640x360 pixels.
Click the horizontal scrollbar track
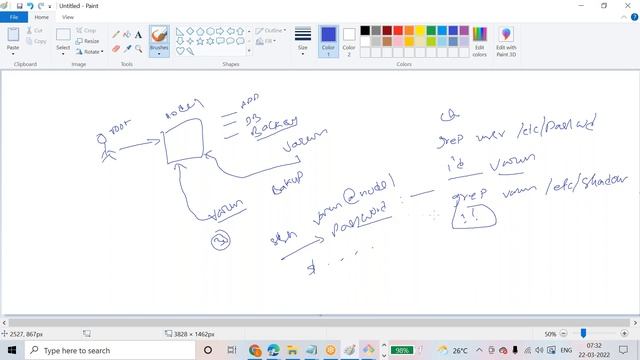point(319,323)
